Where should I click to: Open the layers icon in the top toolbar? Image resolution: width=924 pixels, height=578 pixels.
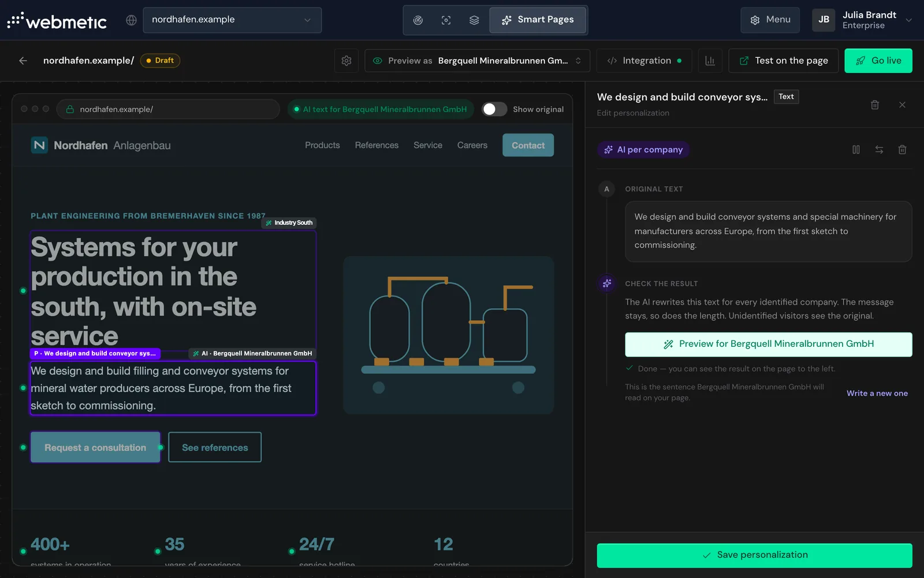click(474, 20)
